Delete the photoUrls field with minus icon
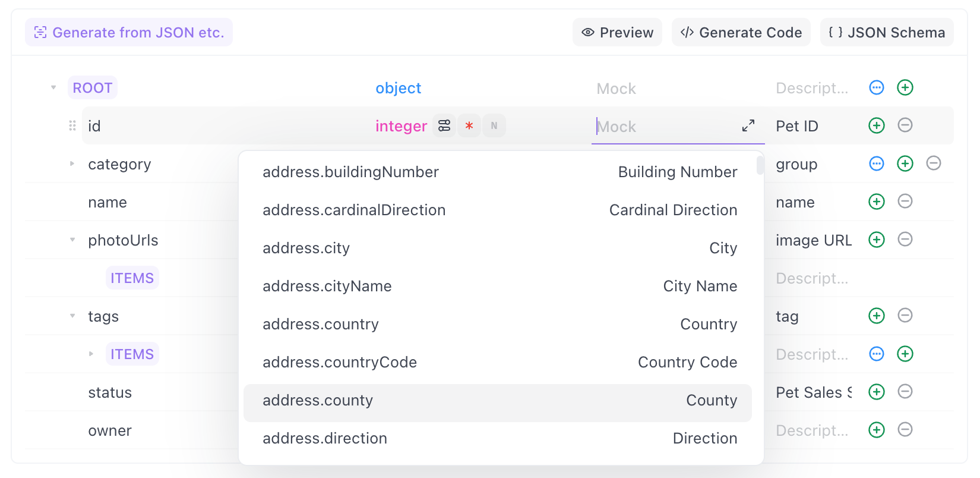The width and height of the screenshot is (980, 478). [905, 240]
